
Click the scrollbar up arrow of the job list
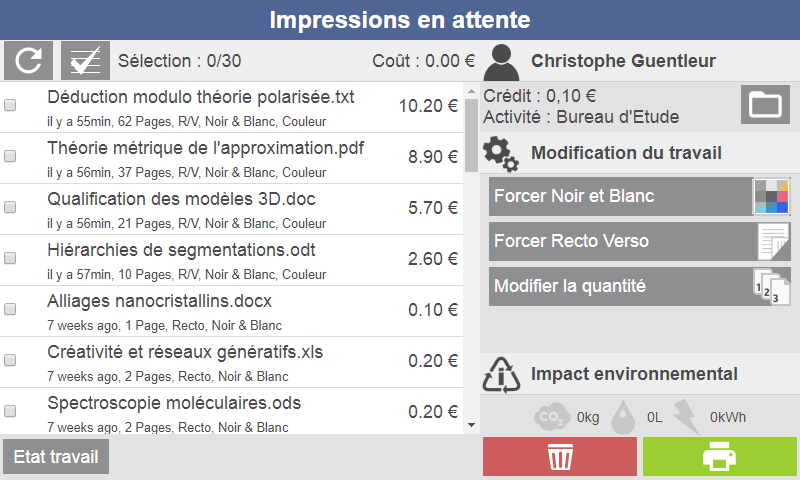(471, 91)
